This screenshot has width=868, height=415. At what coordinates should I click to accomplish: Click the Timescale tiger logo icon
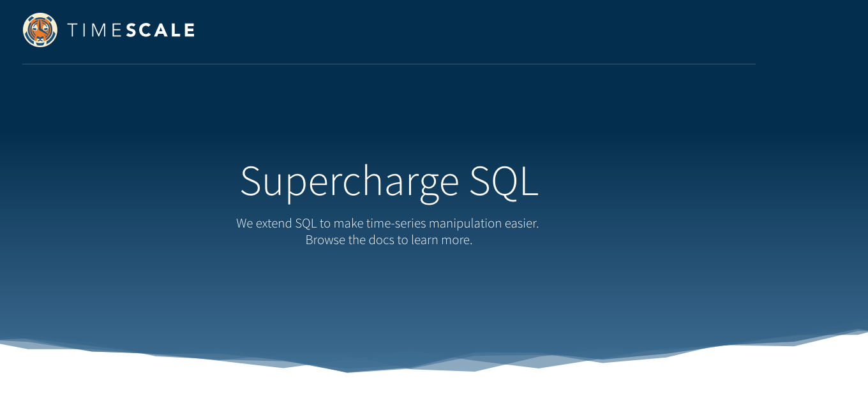[x=40, y=30]
